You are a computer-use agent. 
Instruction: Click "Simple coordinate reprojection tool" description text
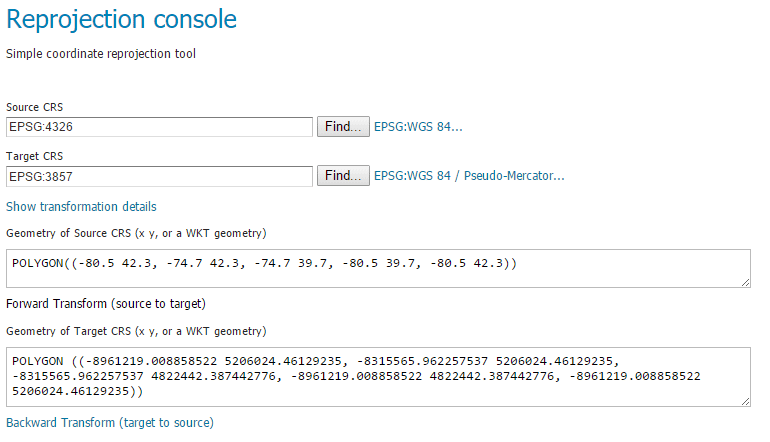pyautogui.click(x=101, y=53)
